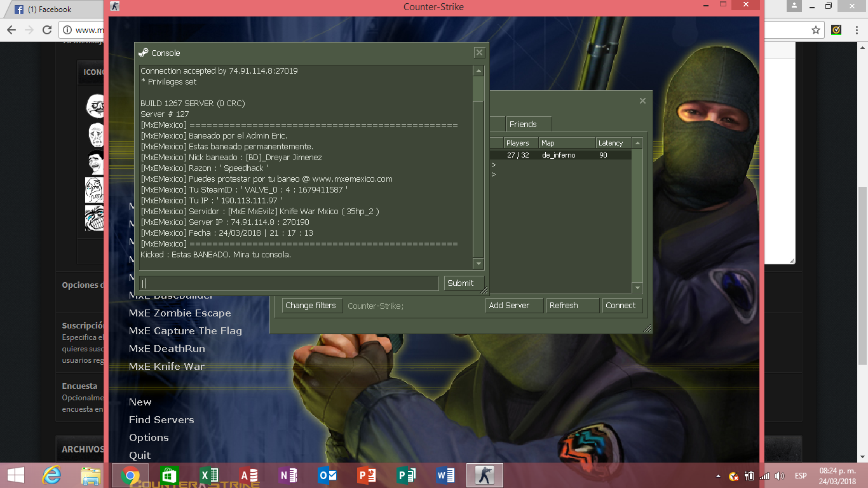
Task: Click Chrome's forward navigation arrow
Action: click(x=29, y=30)
